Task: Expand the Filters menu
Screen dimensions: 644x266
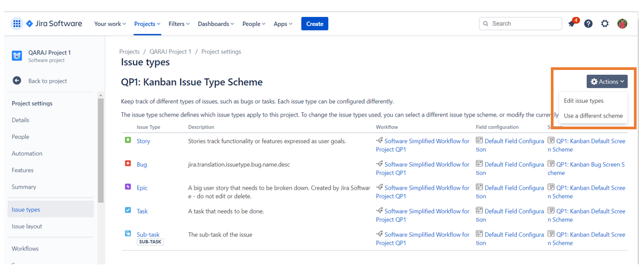Action: [180, 24]
